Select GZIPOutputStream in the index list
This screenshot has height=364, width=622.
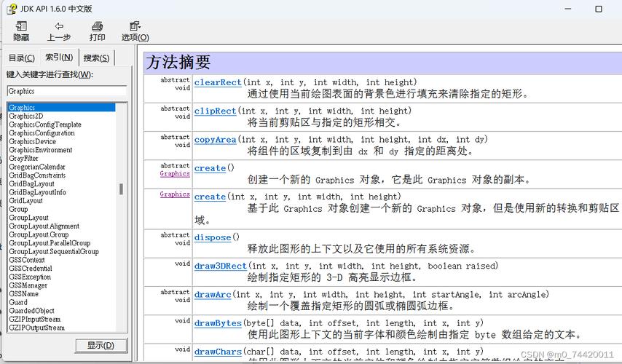(36, 328)
